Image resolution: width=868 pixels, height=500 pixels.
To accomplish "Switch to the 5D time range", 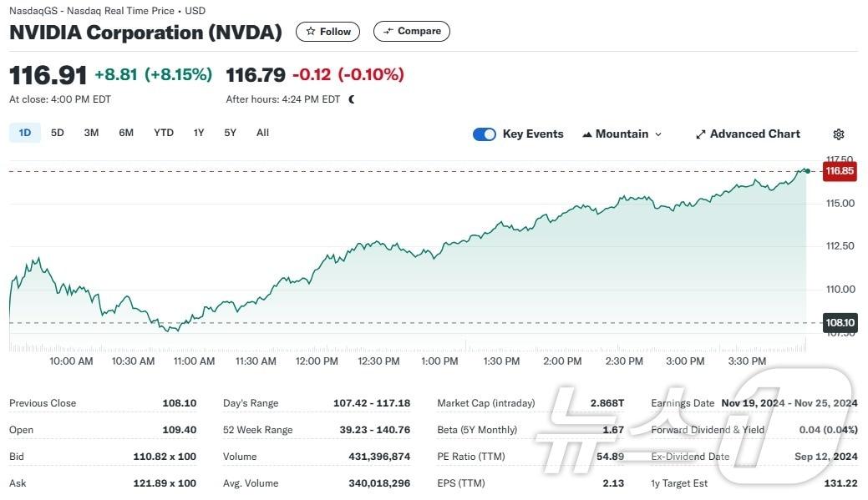I will tap(58, 133).
